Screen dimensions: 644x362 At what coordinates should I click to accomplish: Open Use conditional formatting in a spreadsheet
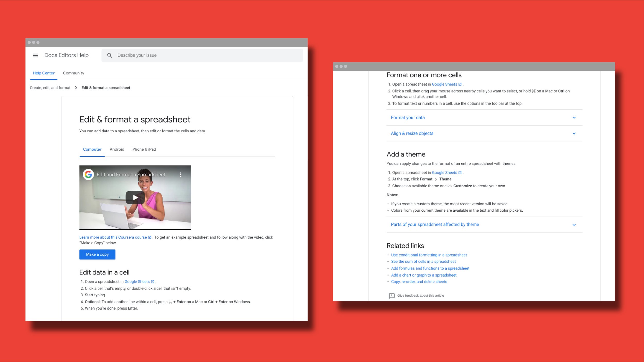(x=429, y=255)
